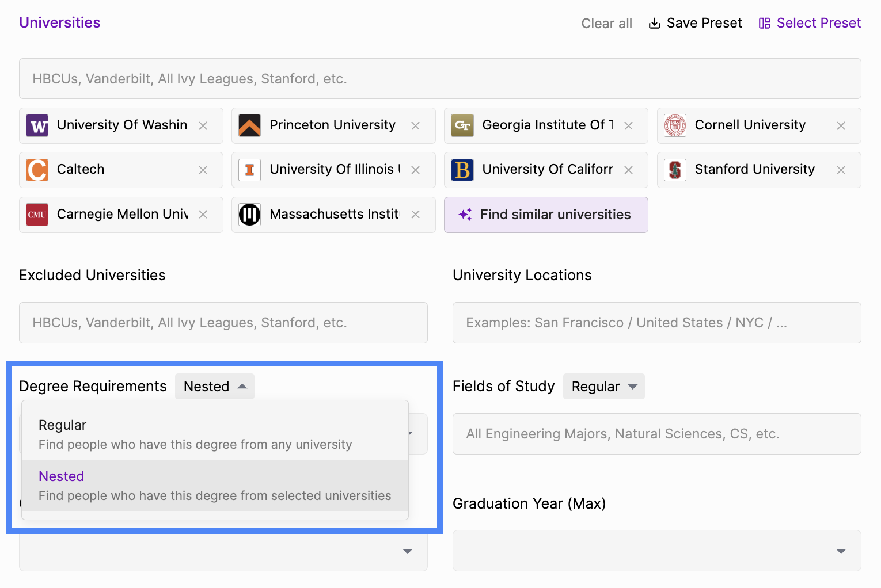Open the Fields of Study Regular dropdown

point(604,387)
